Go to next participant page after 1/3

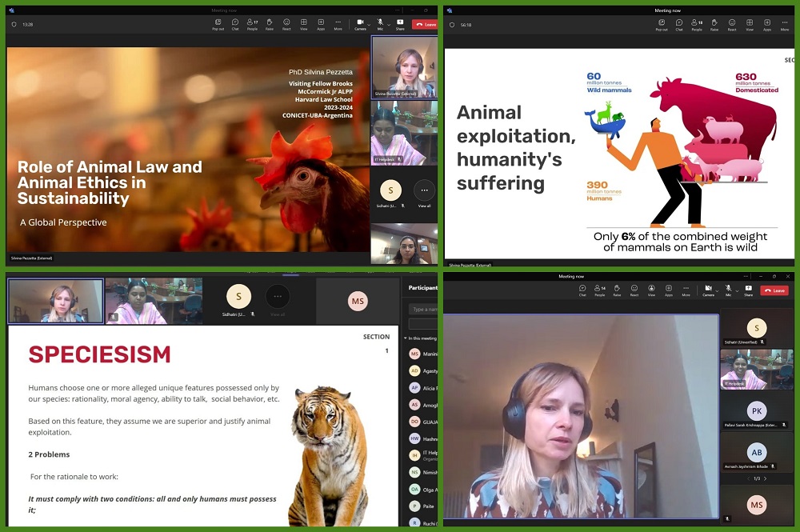[766, 478]
